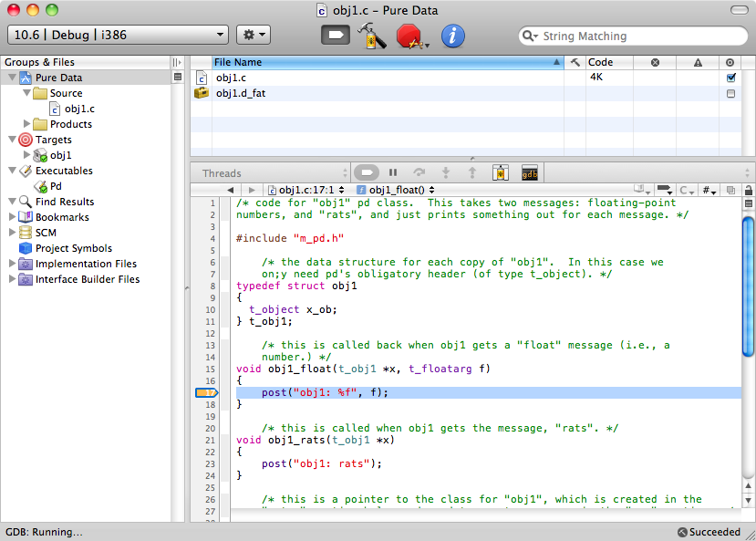The width and height of the screenshot is (756, 541).
Task: Expand the obj1 target
Action: 27,155
